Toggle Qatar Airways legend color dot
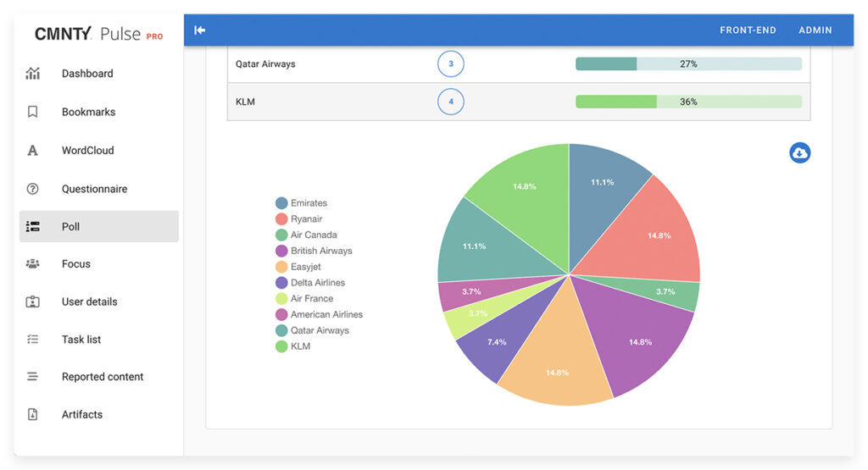868x470 pixels. coord(281,330)
